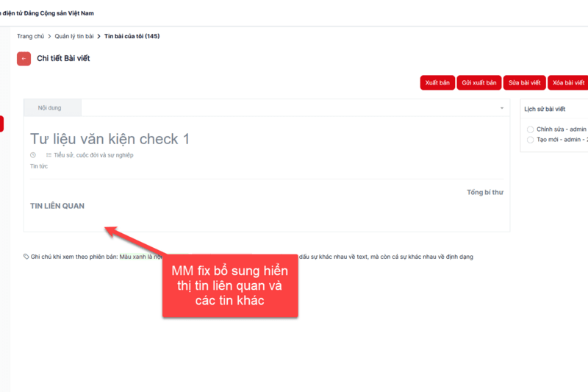This screenshot has height=392, width=588.
Task: Open Quản lý tin bài breadcrumb
Action: tap(74, 36)
